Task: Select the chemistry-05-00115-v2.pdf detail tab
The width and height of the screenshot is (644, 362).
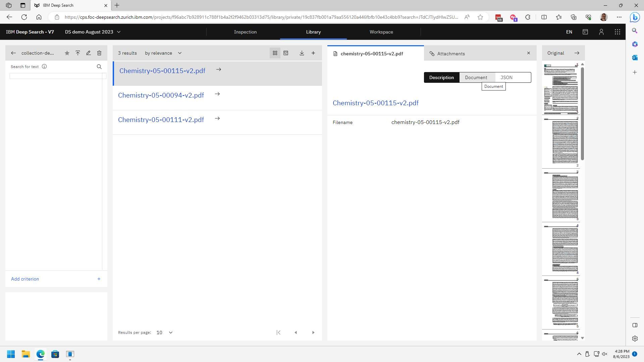Action: coord(376,54)
